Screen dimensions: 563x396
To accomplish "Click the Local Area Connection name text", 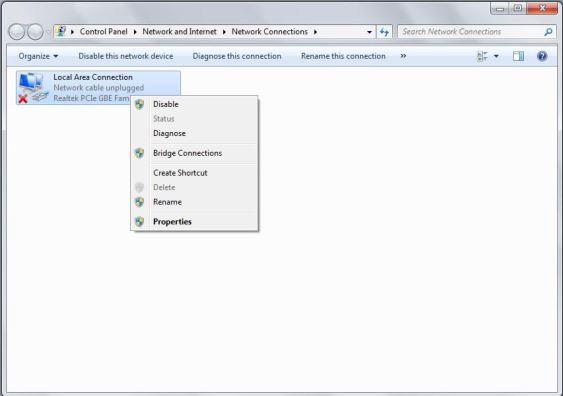I will pos(93,77).
